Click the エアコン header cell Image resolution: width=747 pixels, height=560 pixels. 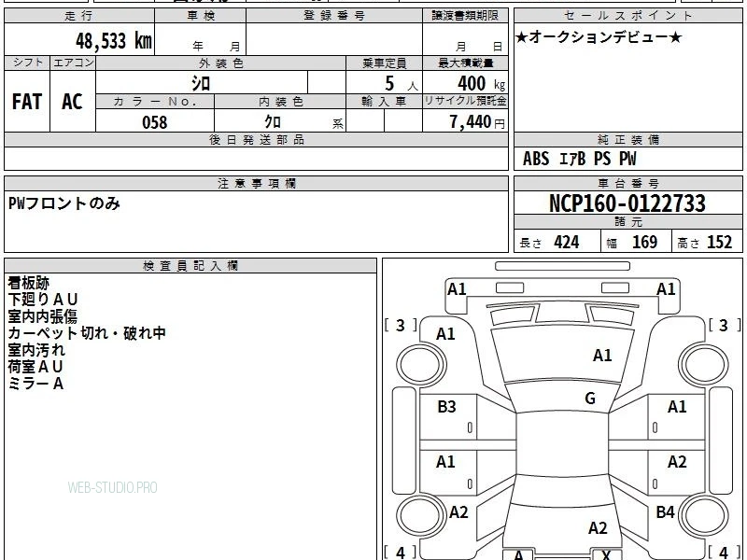73,63
